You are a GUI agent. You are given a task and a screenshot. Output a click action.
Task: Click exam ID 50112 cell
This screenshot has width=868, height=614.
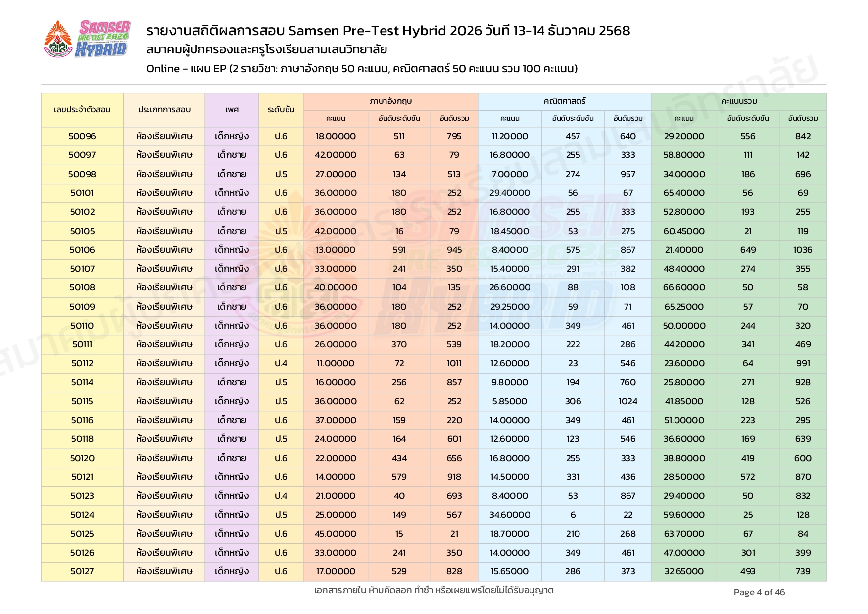82,363
